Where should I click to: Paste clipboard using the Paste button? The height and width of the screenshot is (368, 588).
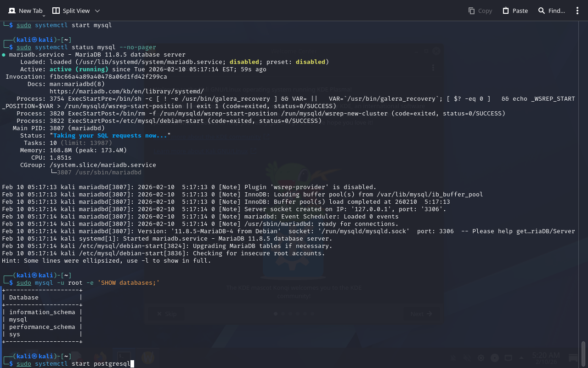pos(515,11)
